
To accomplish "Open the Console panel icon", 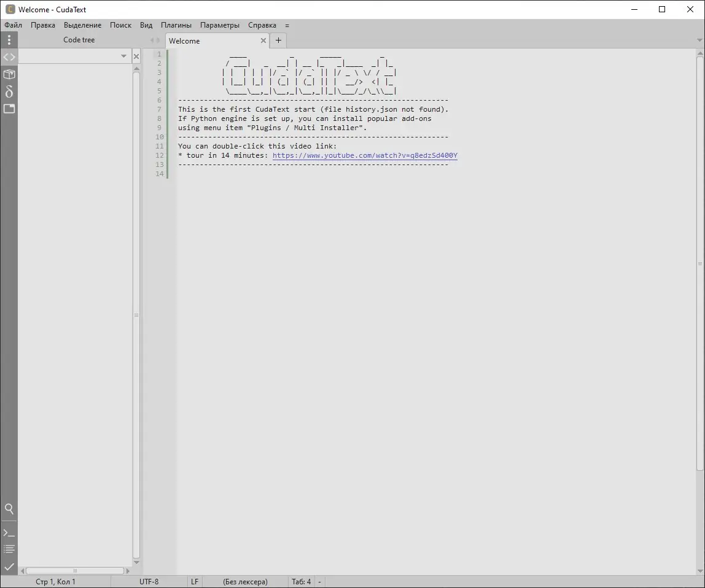I will (x=9, y=533).
